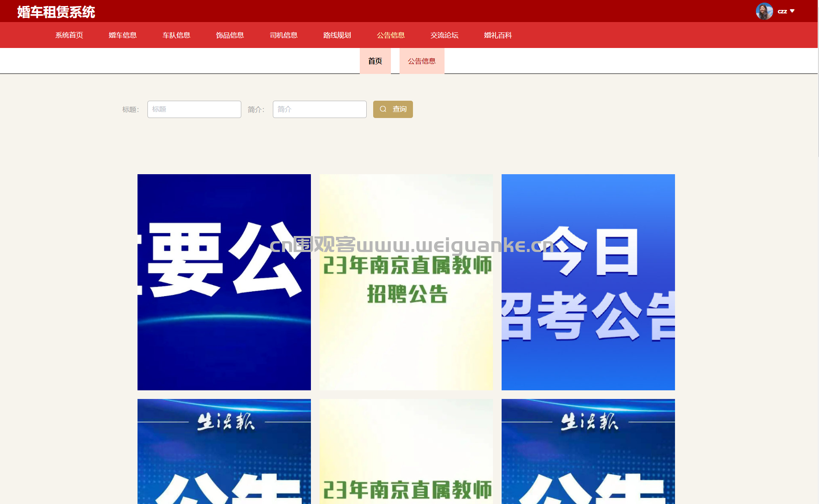Image resolution: width=819 pixels, height=504 pixels.
Task: Navigate to 路线规划
Action: (337, 35)
